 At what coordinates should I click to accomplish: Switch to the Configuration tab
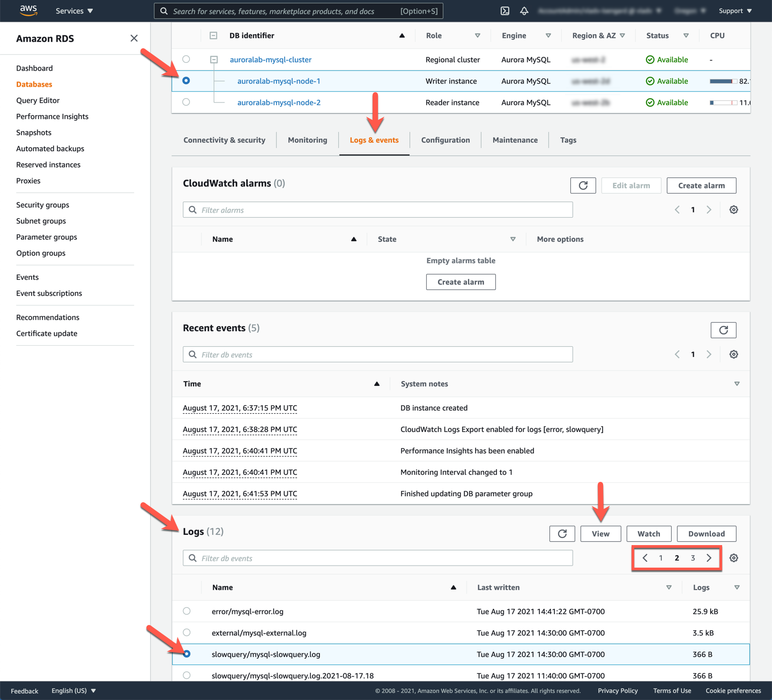(x=445, y=140)
